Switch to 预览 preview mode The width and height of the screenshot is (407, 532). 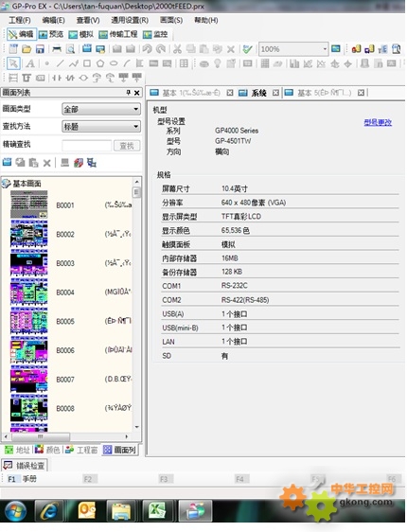pos(51,34)
